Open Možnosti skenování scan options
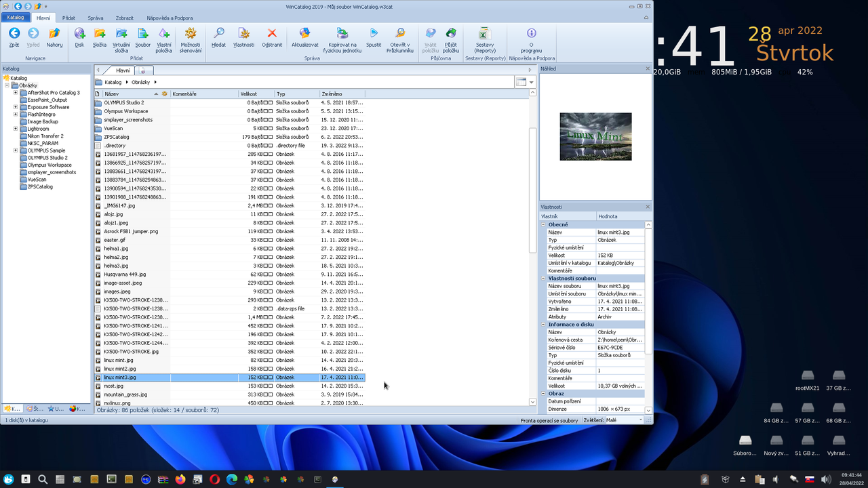 point(191,33)
